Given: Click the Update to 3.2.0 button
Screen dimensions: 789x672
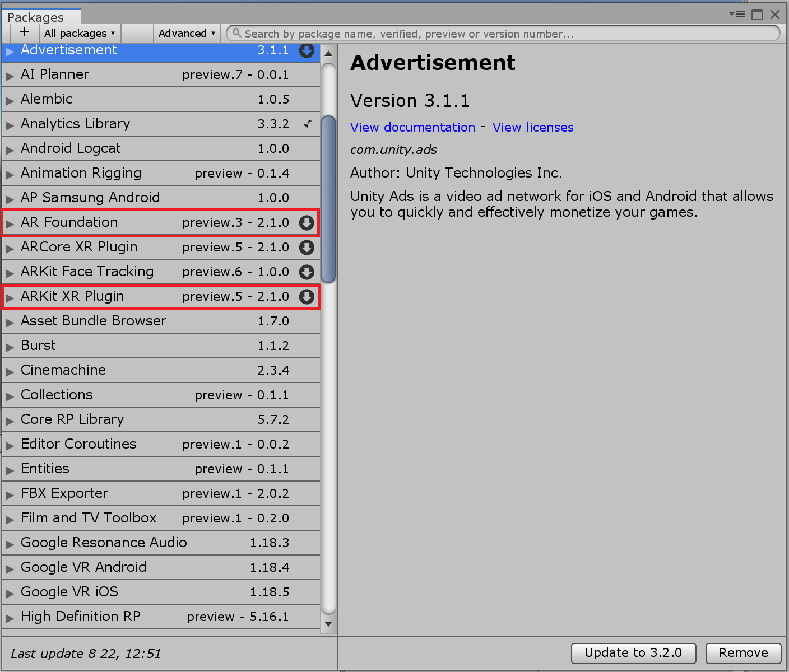Looking at the screenshot, I should coord(633,653).
